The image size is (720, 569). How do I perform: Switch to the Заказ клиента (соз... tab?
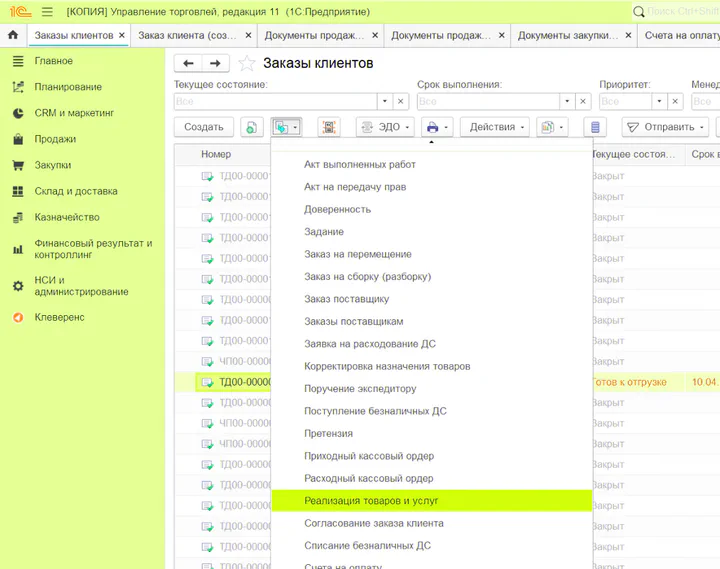[185, 35]
